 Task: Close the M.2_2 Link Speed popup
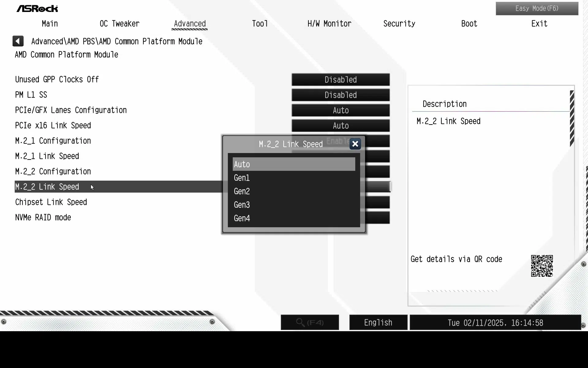click(355, 144)
